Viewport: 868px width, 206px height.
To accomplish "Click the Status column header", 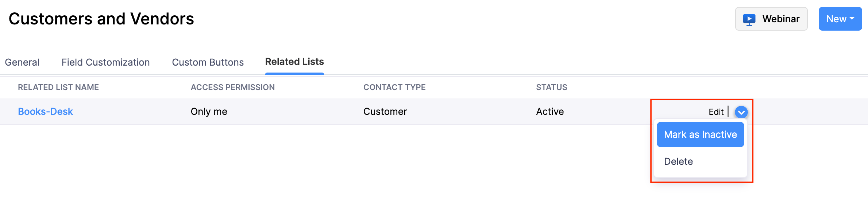I will pyautogui.click(x=551, y=88).
